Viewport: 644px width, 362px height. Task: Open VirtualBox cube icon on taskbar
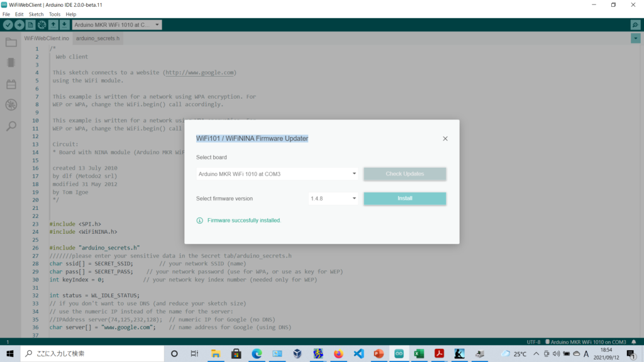pos(297,353)
